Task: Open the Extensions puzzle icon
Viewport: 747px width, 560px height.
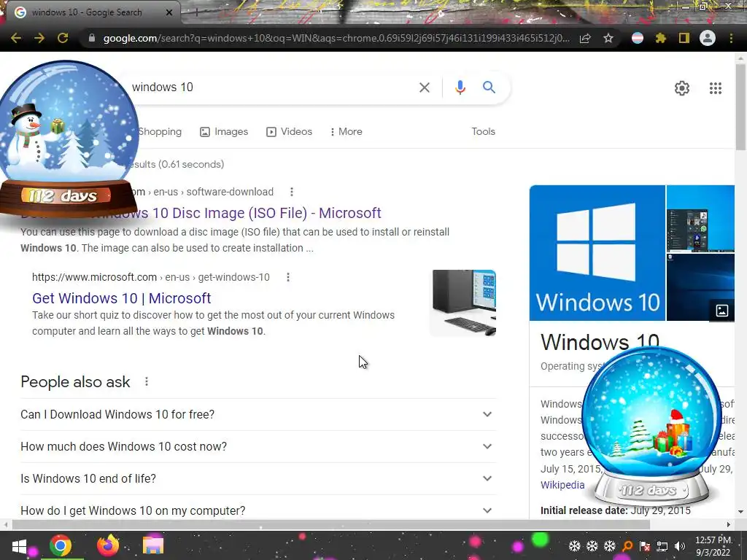Action: coord(660,38)
